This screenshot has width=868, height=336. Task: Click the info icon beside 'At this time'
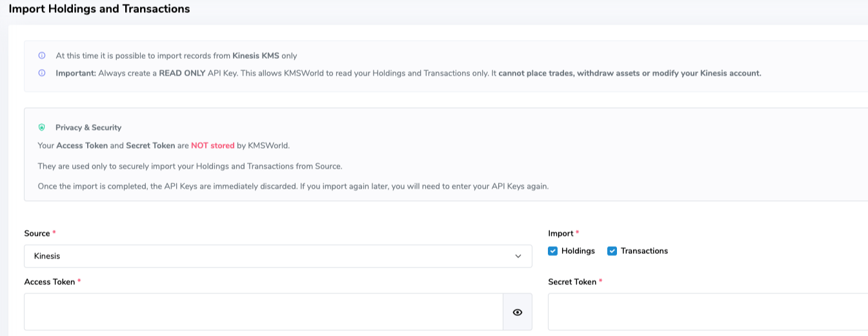tap(42, 56)
